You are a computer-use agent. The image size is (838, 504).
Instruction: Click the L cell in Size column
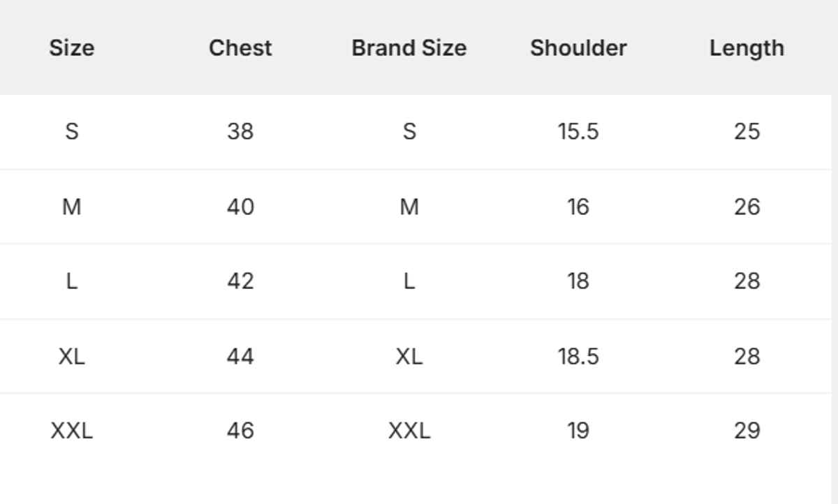click(71, 281)
